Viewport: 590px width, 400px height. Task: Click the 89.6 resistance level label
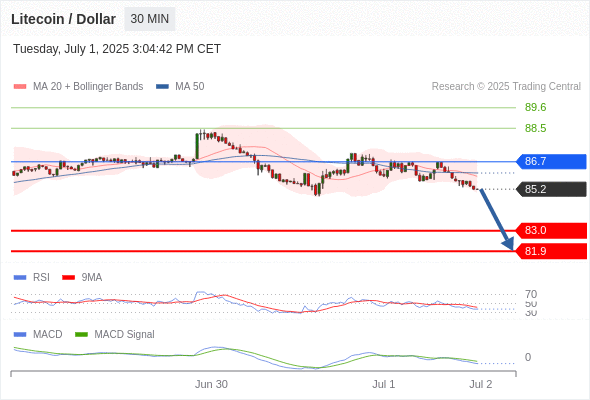(x=535, y=108)
